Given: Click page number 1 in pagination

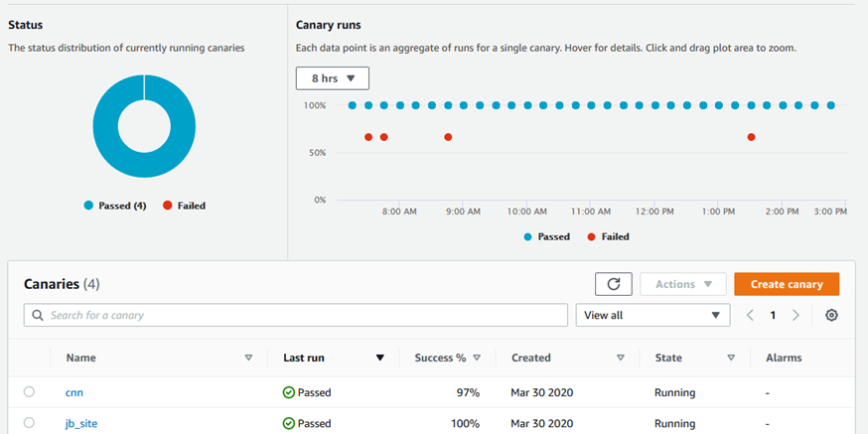Looking at the screenshot, I should [773, 315].
